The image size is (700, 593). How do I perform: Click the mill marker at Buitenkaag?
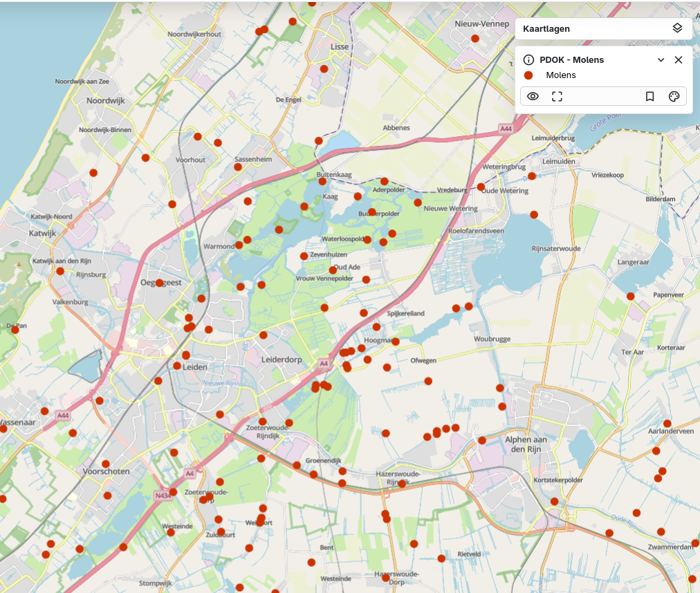pos(322,181)
